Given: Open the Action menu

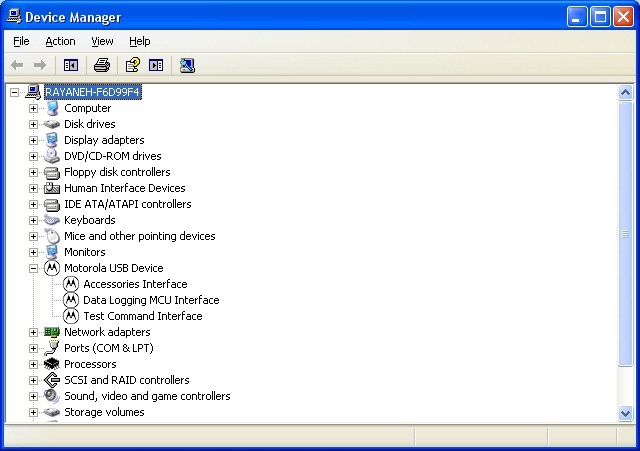Looking at the screenshot, I should pyautogui.click(x=60, y=41).
